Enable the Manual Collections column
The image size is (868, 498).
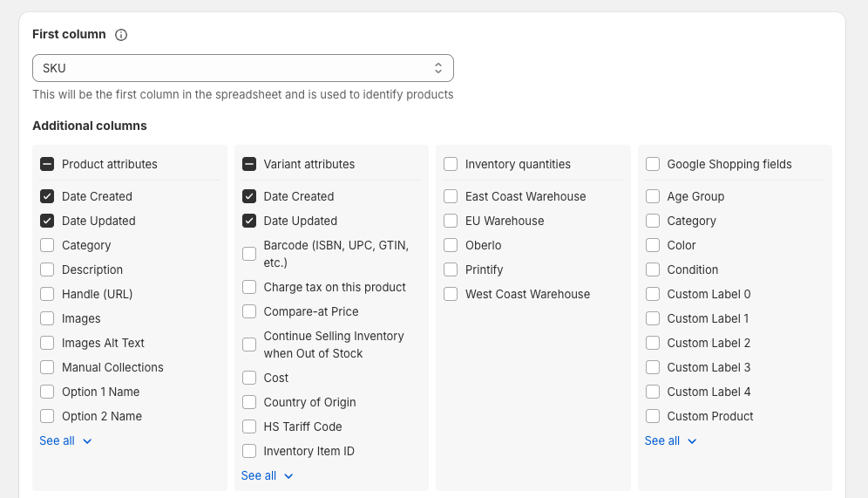[x=47, y=367]
